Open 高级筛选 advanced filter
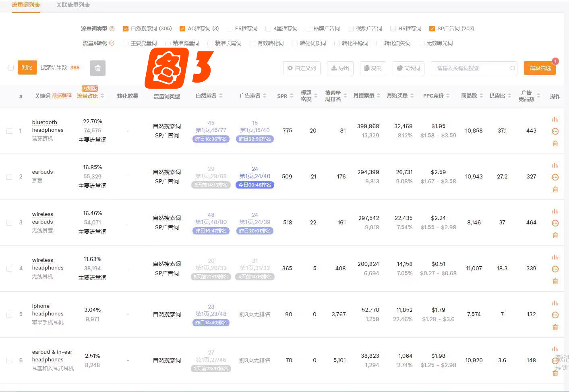The width and height of the screenshot is (569, 392). 540,68
